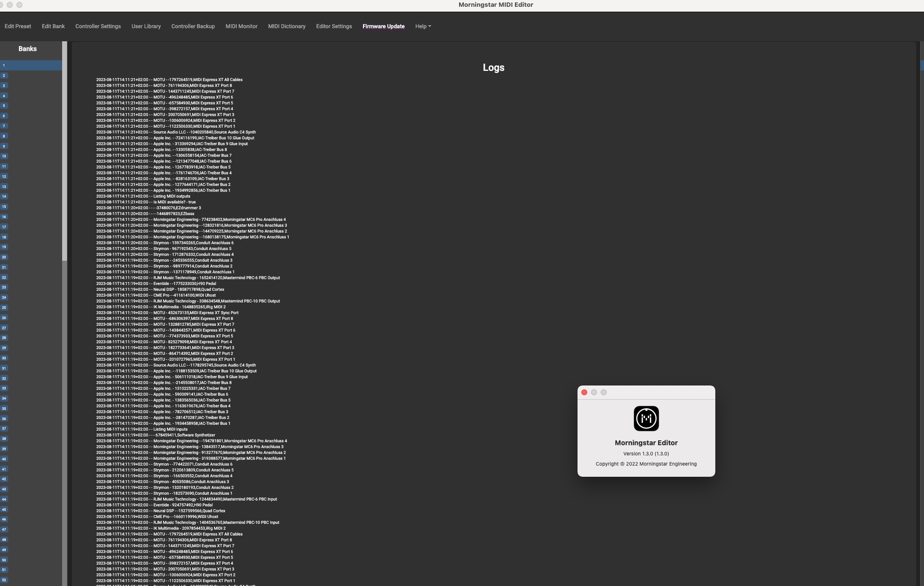Image resolution: width=924 pixels, height=586 pixels.
Task: Click the "Listing MIDI outputs" log line
Action: [143, 196]
